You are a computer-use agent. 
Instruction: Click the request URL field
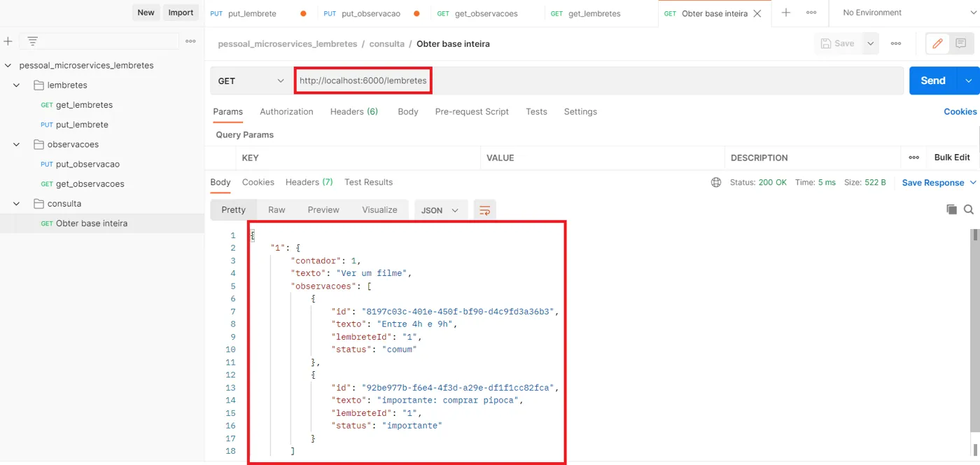(x=598, y=81)
